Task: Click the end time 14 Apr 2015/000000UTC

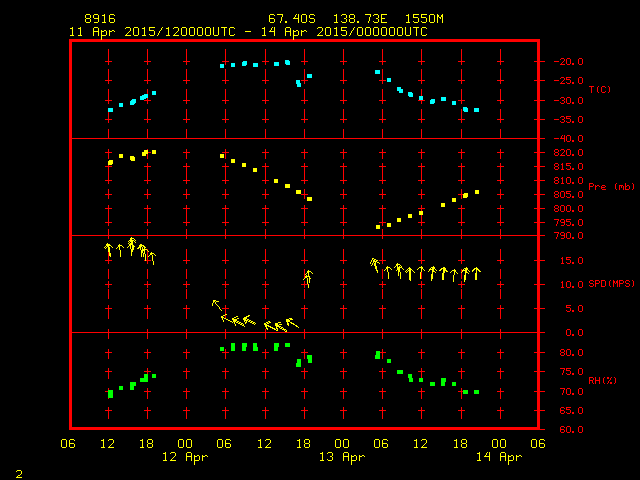Action: [344, 32]
